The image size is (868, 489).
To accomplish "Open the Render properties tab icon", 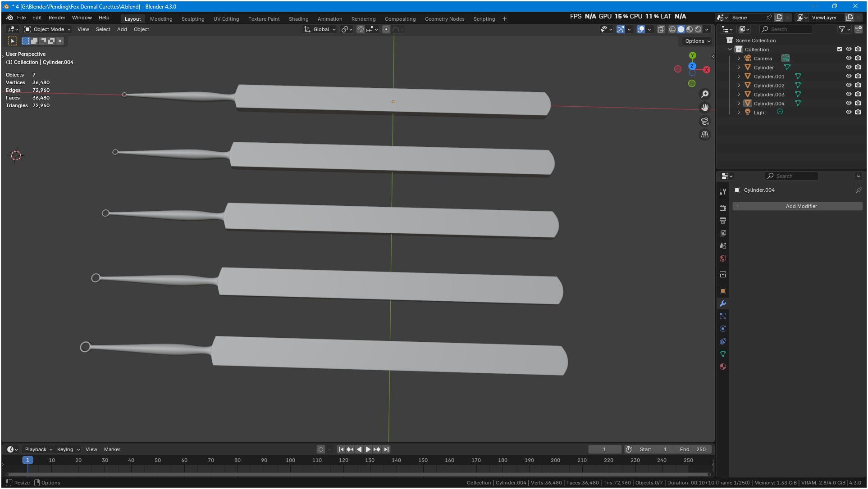I will 723,208.
